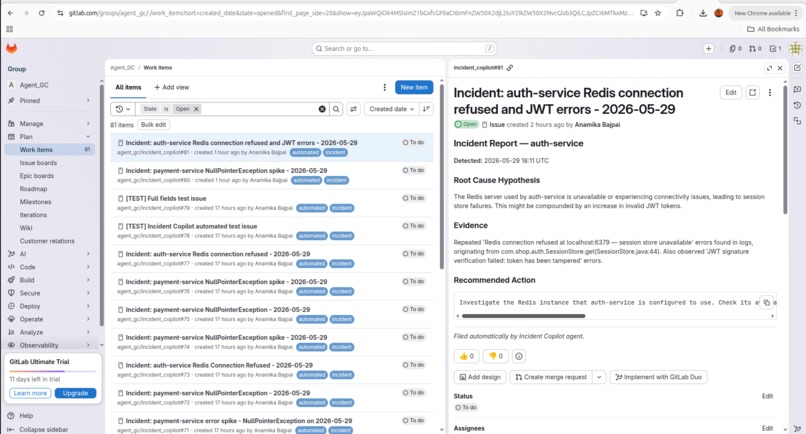The width and height of the screenshot is (806, 434).
Task: Toggle sort direction icon
Action: pyautogui.click(x=426, y=109)
